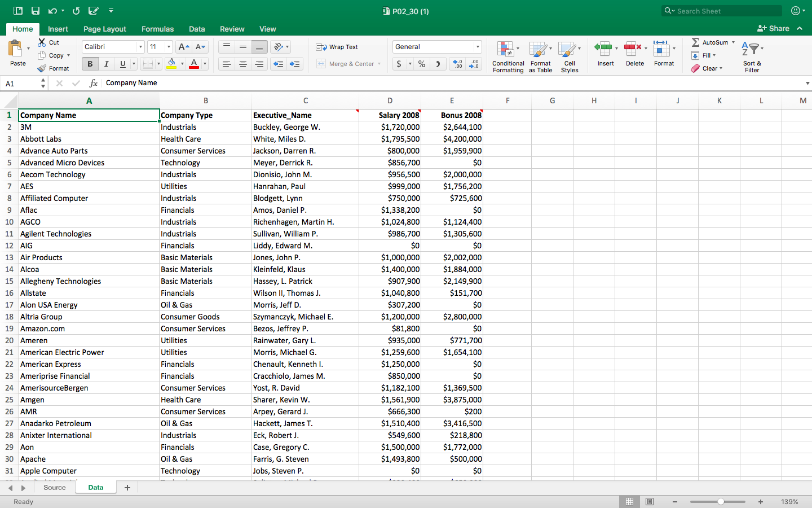Open the Review ribbon tab
This screenshot has height=508, width=812.
tap(232, 29)
